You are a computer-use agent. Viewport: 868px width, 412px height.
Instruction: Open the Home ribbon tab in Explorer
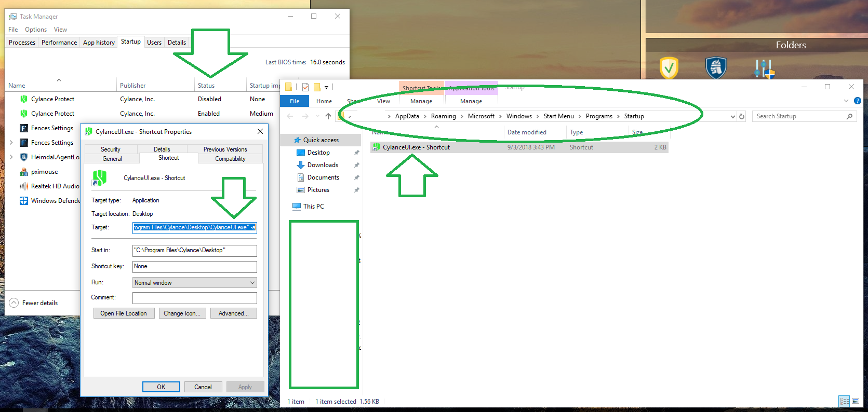(324, 101)
